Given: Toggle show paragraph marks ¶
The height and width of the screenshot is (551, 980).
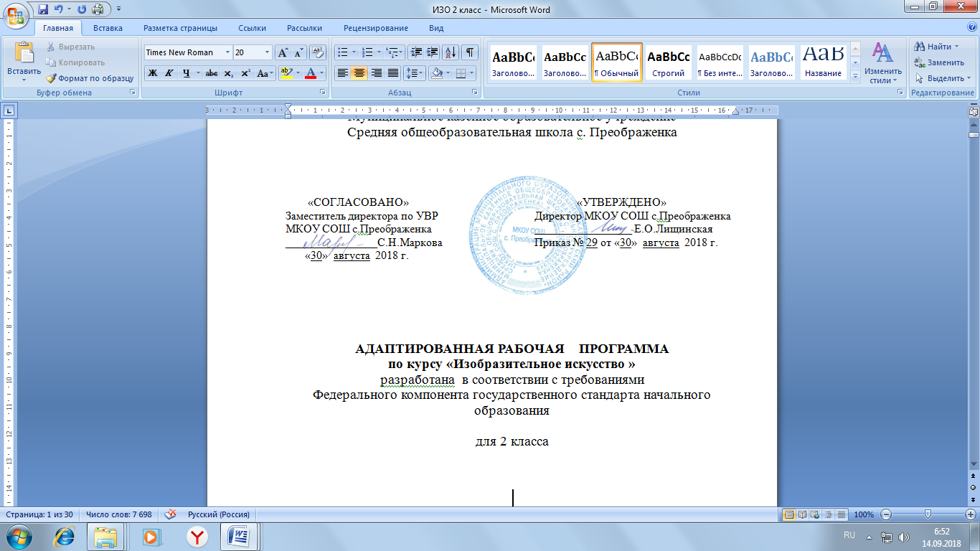Looking at the screenshot, I should coord(469,52).
